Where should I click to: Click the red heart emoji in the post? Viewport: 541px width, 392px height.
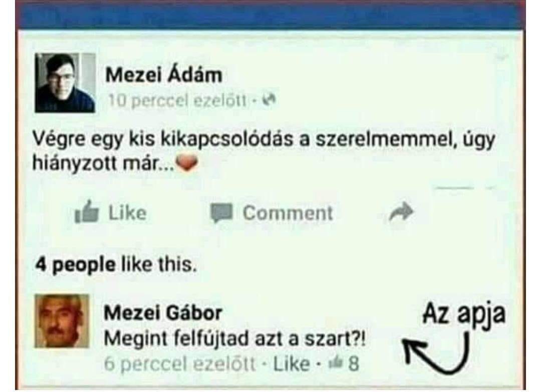click(187, 163)
